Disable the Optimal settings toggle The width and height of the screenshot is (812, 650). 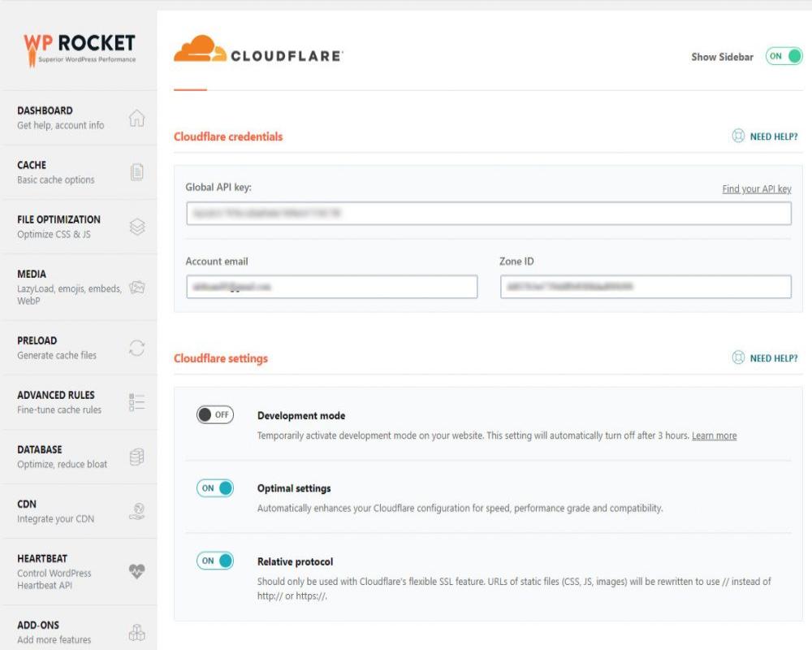(214, 488)
